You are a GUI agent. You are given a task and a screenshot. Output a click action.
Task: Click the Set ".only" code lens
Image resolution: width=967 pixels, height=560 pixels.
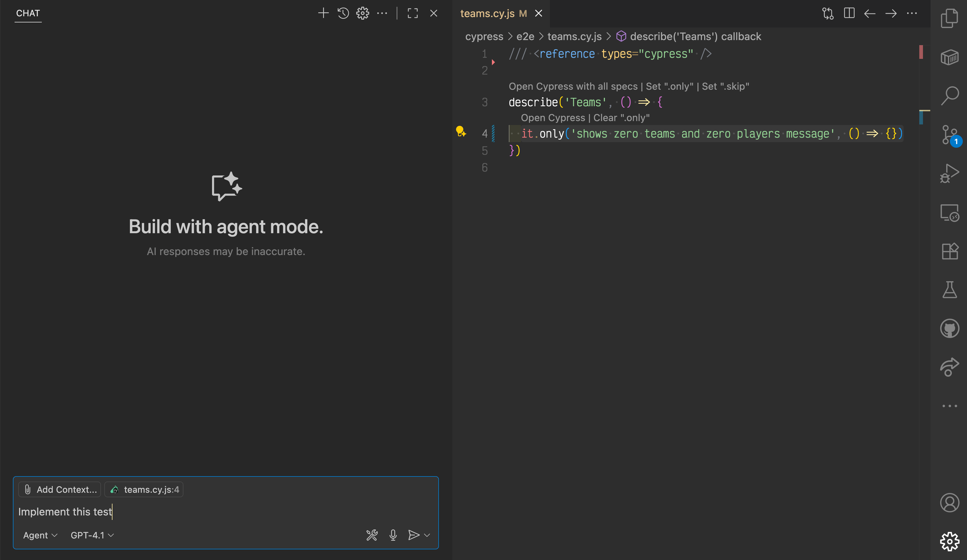pos(669,86)
